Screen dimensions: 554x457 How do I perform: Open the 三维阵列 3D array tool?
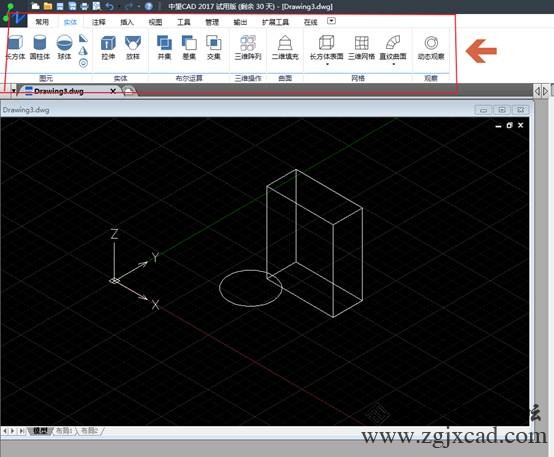pos(248,48)
